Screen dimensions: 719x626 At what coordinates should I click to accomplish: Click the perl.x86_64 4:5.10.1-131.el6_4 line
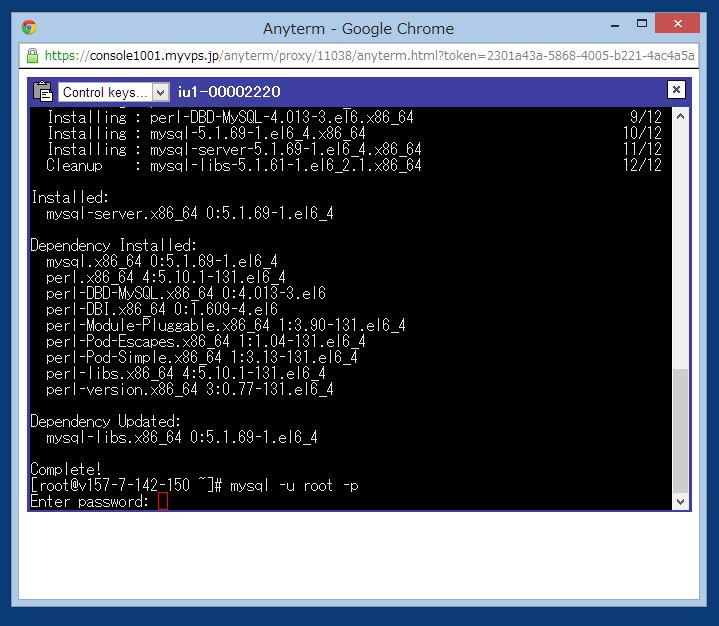point(166,277)
